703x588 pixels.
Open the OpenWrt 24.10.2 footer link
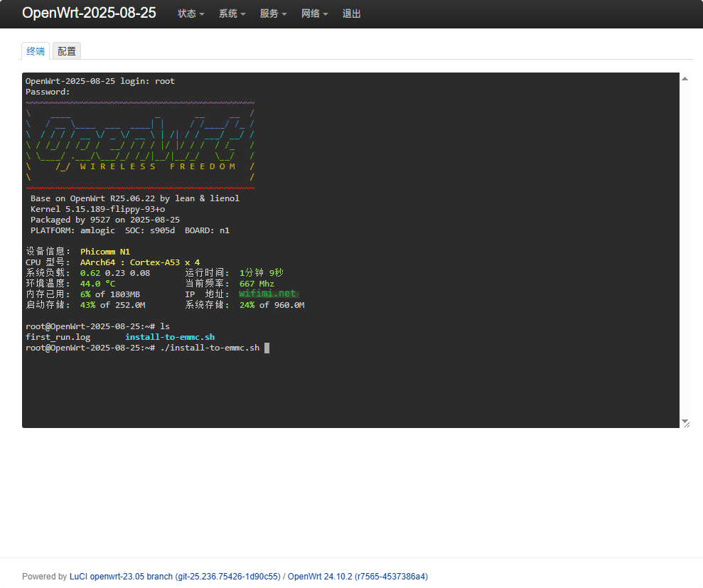pos(358,577)
